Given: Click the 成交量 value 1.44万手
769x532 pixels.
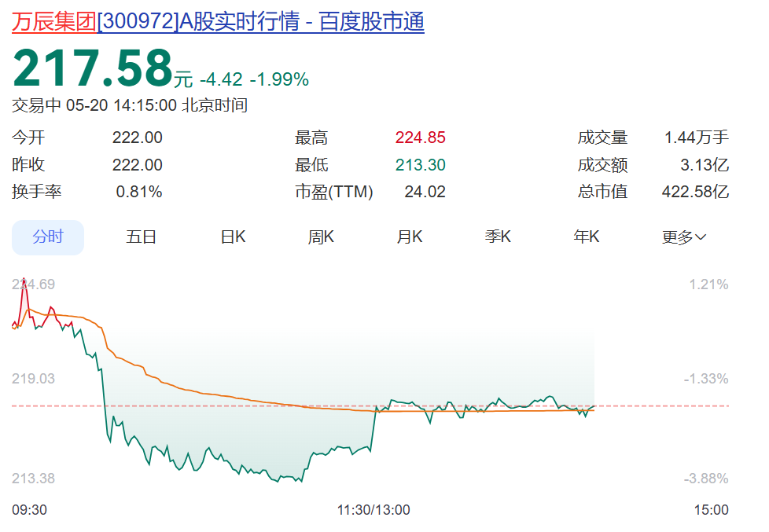Looking at the screenshot, I should (x=697, y=138).
